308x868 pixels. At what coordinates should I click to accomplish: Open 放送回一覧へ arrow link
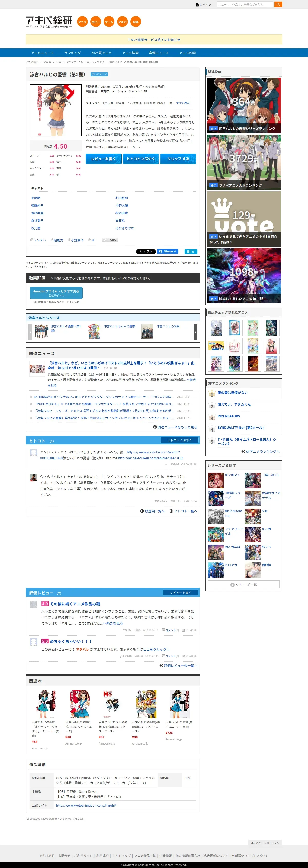click(153, 511)
